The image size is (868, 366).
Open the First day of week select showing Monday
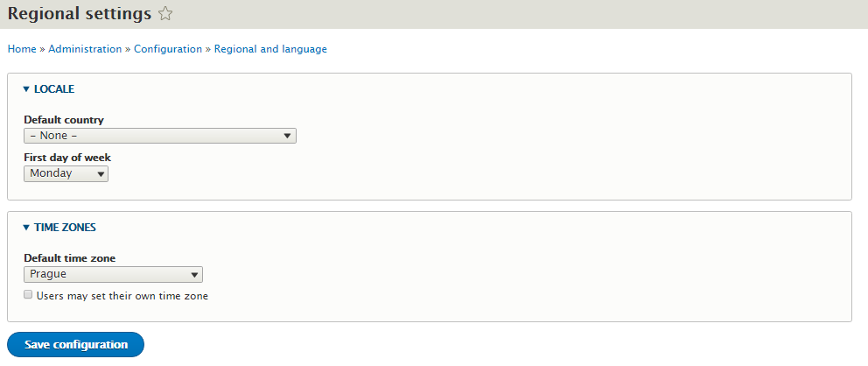point(66,174)
